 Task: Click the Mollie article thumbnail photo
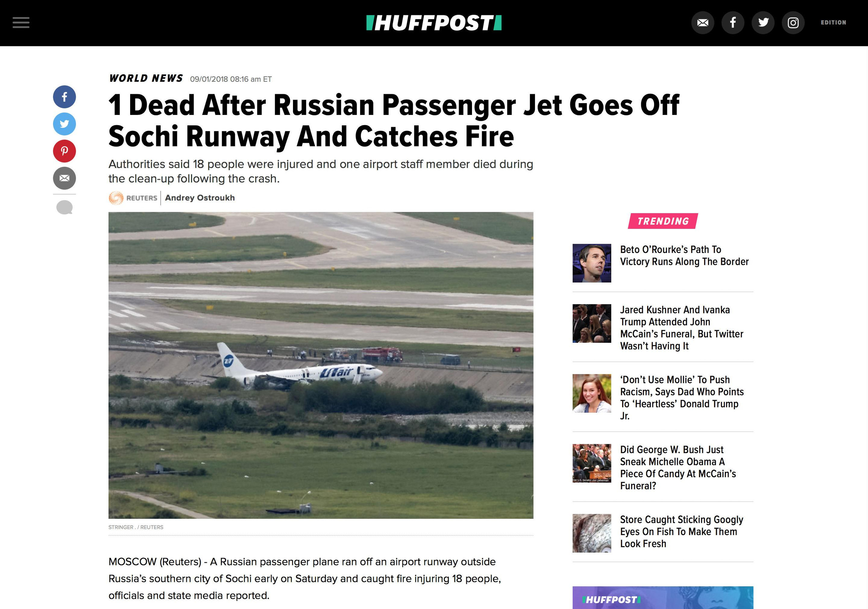(592, 393)
